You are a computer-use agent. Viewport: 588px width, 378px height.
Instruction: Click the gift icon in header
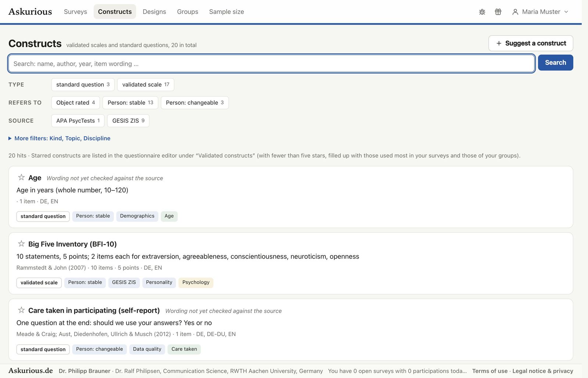(498, 12)
